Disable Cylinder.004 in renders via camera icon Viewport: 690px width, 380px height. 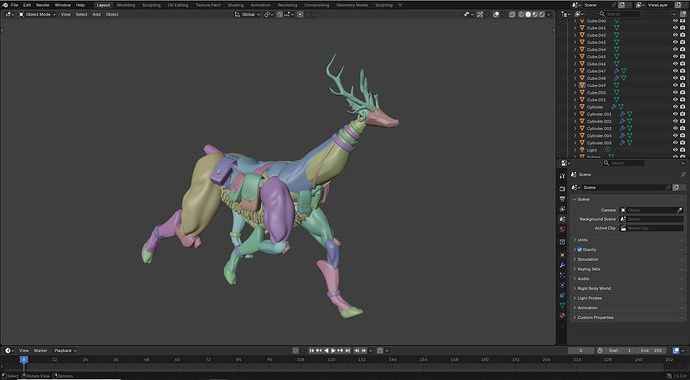point(683,135)
